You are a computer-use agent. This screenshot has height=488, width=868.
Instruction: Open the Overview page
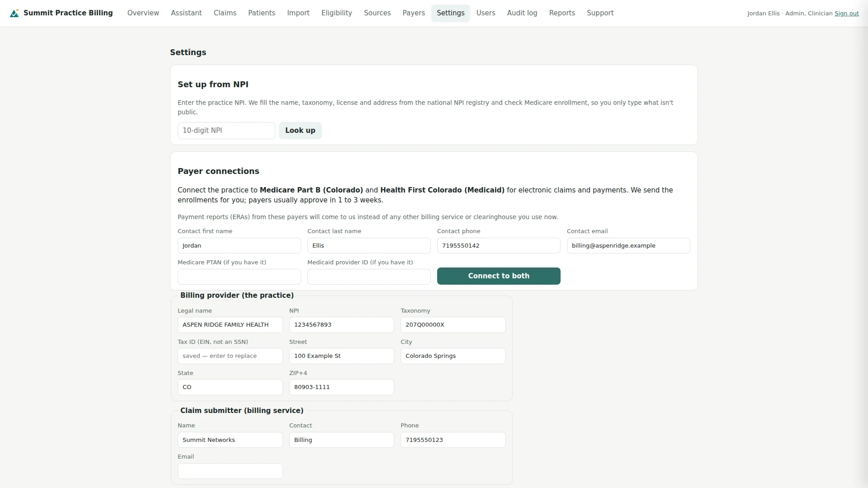(143, 13)
